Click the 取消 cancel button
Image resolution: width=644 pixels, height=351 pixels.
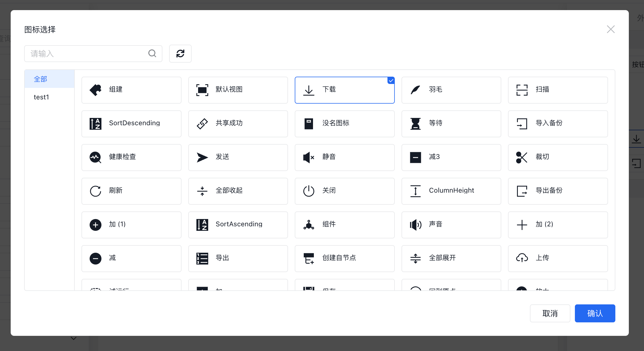point(550,313)
